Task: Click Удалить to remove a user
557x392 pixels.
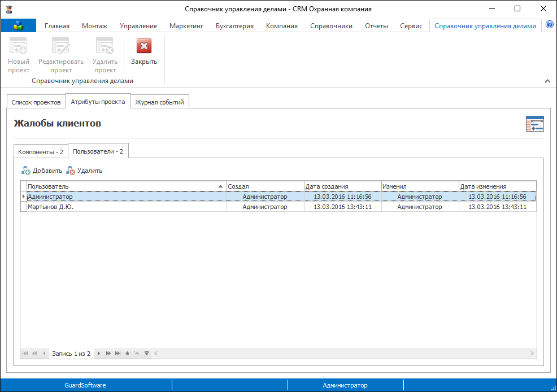Action: [x=84, y=171]
